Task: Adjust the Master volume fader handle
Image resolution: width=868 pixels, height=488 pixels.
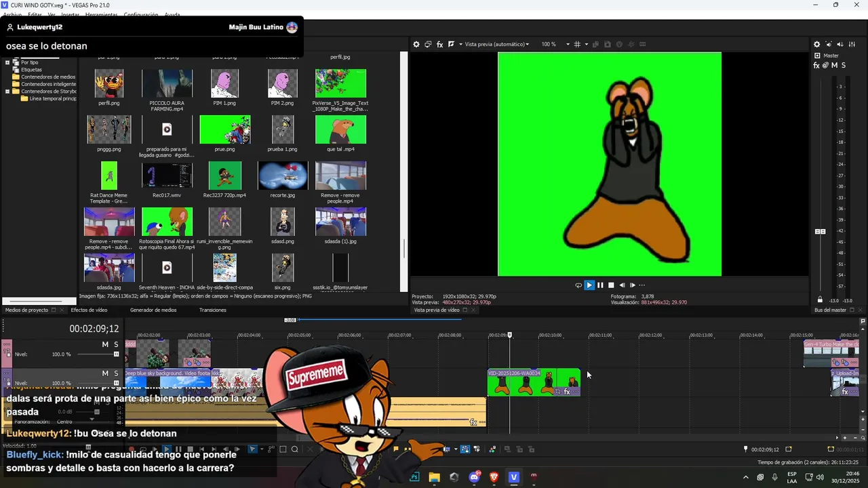Action: point(820,231)
